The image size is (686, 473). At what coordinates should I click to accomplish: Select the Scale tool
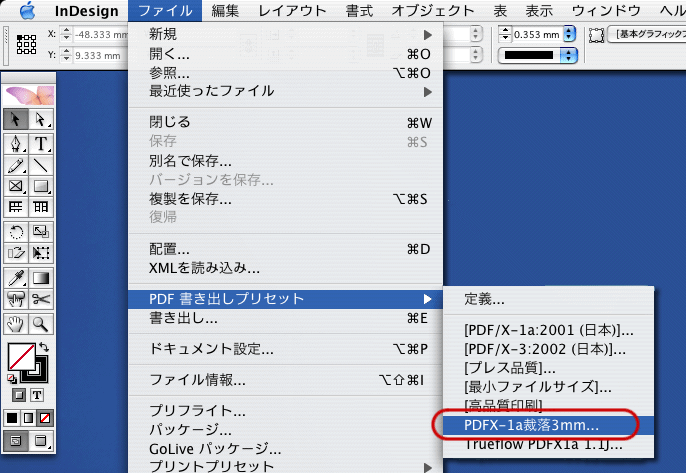coord(41,232)
